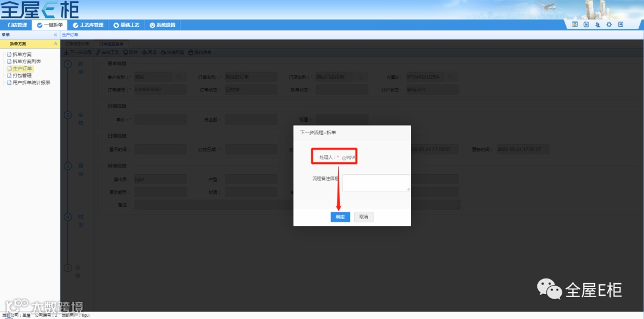Switch to the 订单信息表单 tab

coord(111,44)
